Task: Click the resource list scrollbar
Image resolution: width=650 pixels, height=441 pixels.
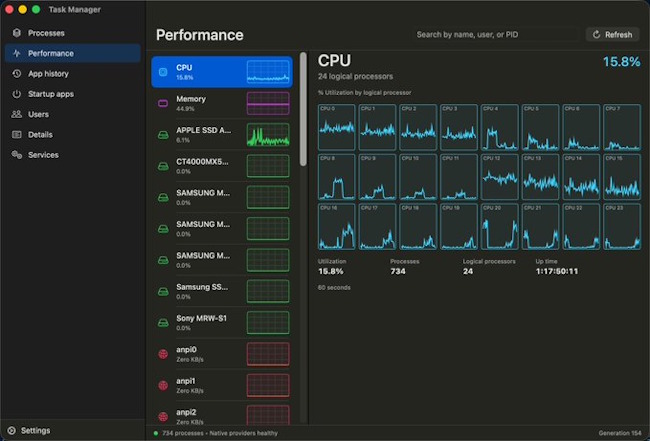Action: (x=303, y=109)
